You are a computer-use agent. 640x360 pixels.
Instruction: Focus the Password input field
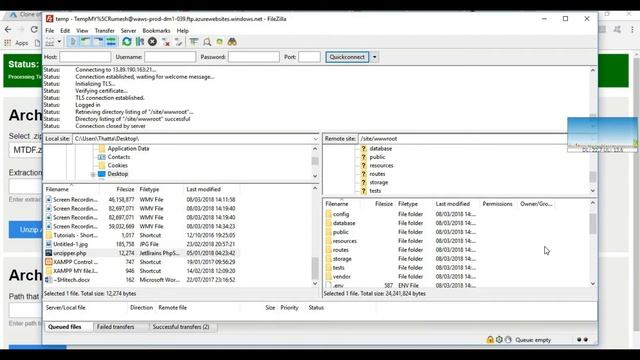pyautogui.click(x=253, y=57)
